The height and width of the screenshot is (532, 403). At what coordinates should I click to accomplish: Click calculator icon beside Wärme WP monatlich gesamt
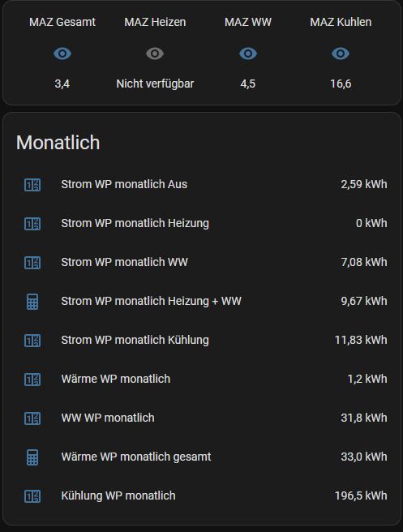[x=32, y=457]
